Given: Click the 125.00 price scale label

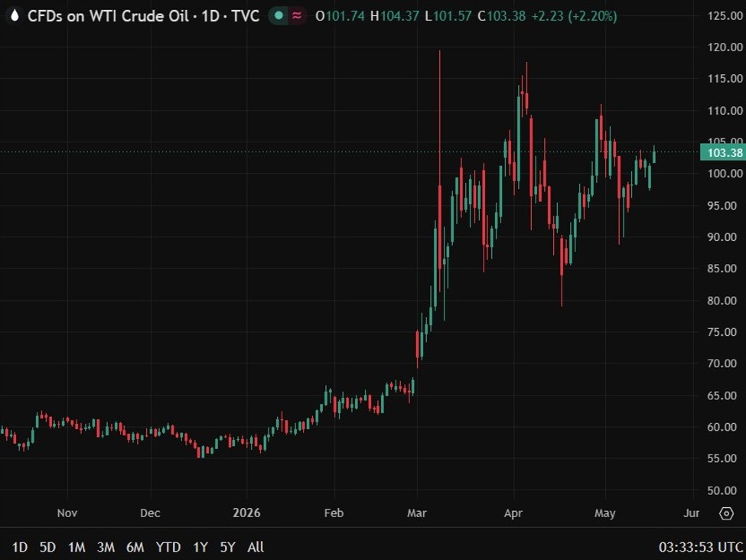Looking at the screenshot, I should coord(725,16).
